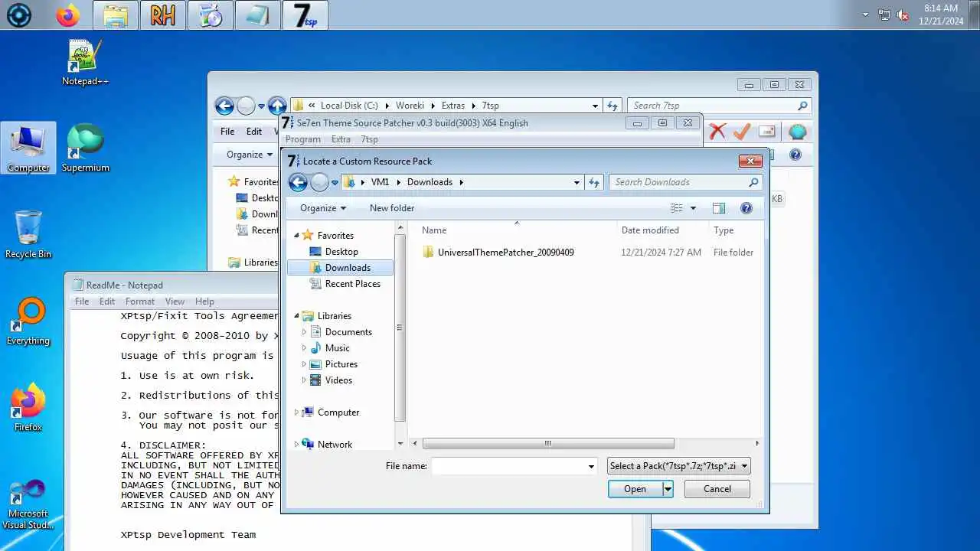
Task: Click the muted volume tray icon
Action: click(903, 15)
